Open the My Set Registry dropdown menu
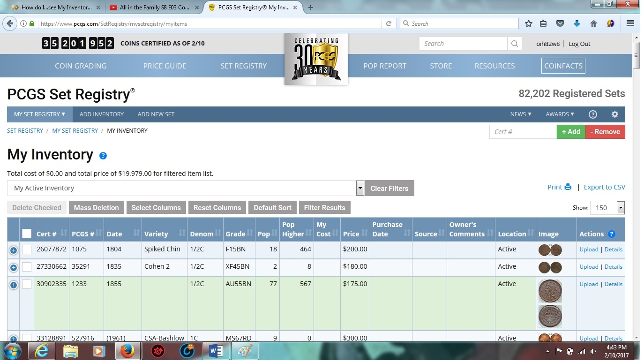 point(39,114)
